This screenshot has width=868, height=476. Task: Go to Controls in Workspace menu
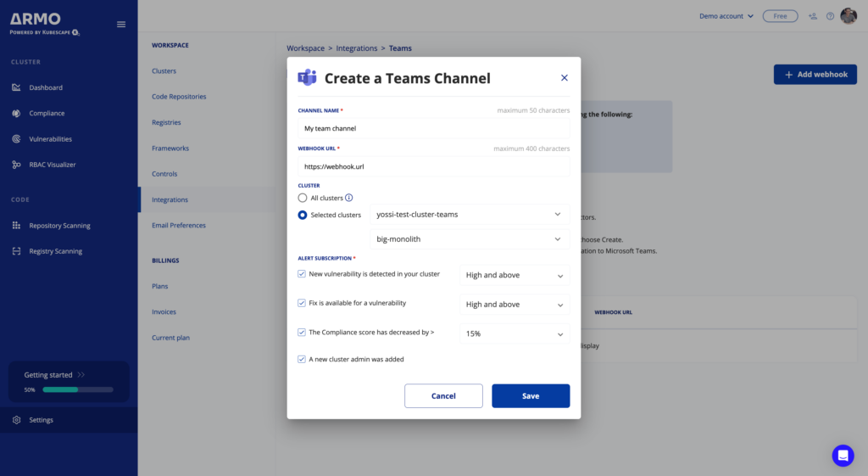click(164, 173)
